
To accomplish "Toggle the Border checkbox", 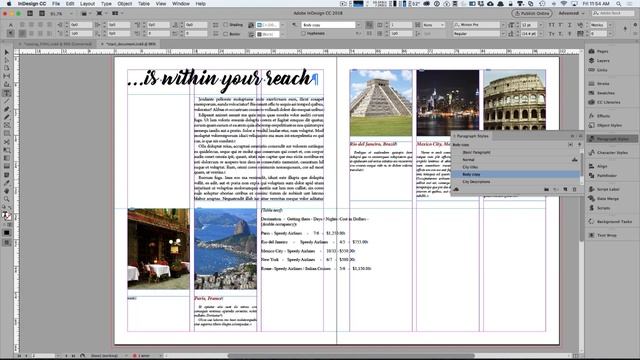I will pos(225,34).
